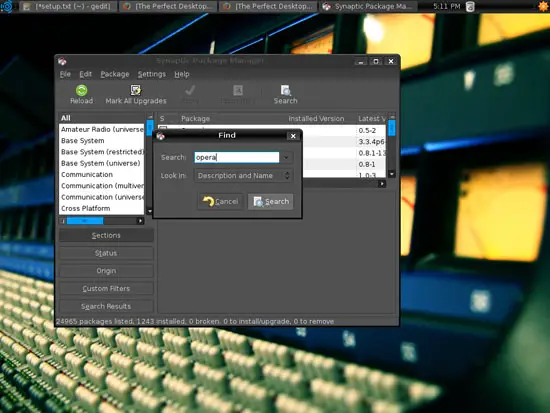Click the Search toolbar icon
This screenshot has width=550, height=413.
coord(286,91)
